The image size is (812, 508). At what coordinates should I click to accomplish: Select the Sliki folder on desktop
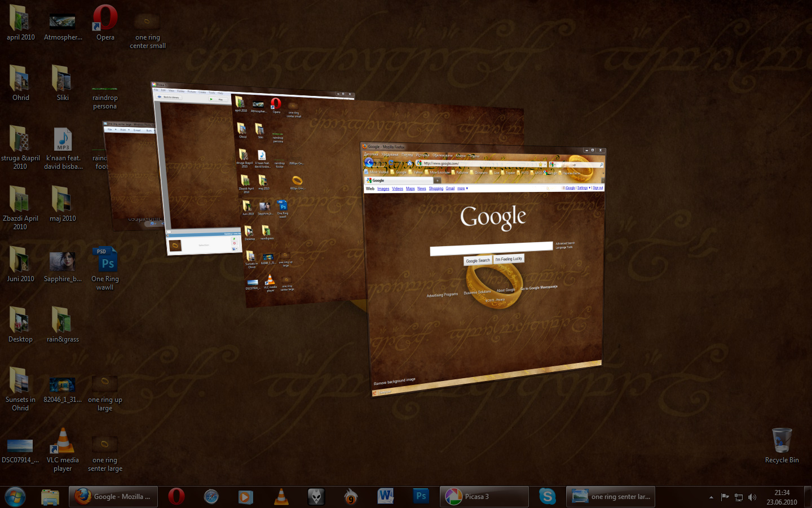63,83
